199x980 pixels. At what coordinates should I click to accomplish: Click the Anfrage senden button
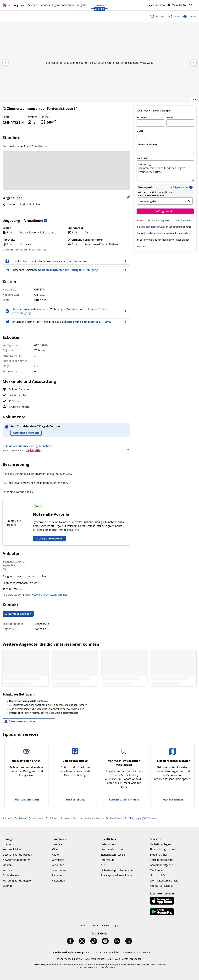tap(165, 212)
